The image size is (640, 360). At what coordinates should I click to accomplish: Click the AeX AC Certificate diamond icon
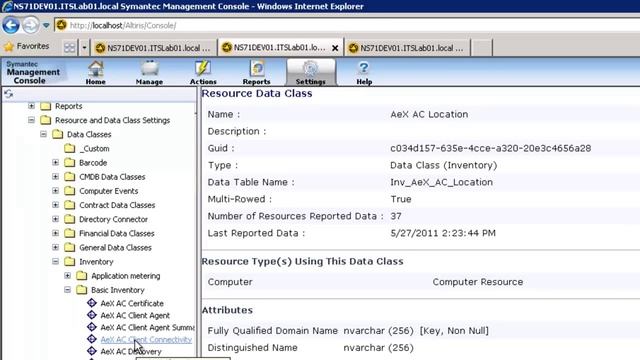(x=92, y=303)
